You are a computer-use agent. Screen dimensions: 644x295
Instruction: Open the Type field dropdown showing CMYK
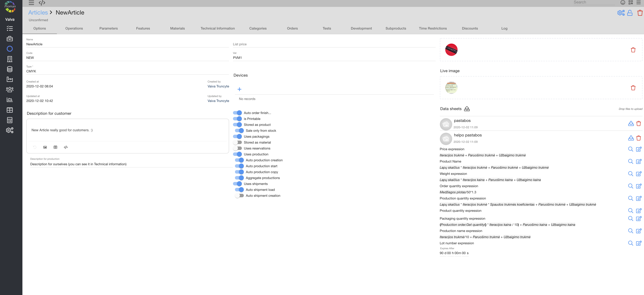pyautogui.click(x=127, y=71)
